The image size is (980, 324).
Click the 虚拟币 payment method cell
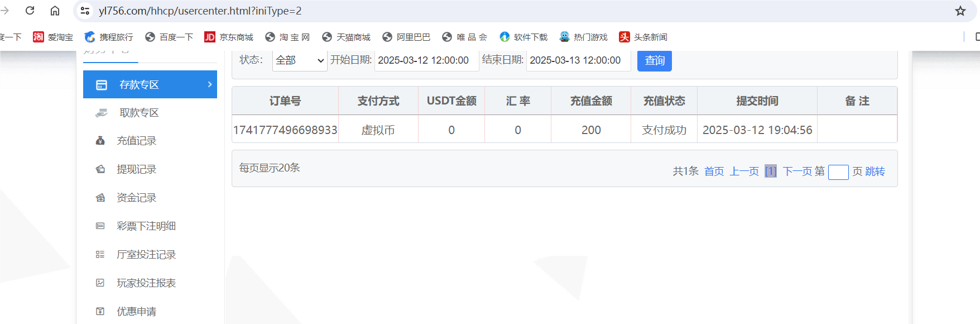click(378, 130)
